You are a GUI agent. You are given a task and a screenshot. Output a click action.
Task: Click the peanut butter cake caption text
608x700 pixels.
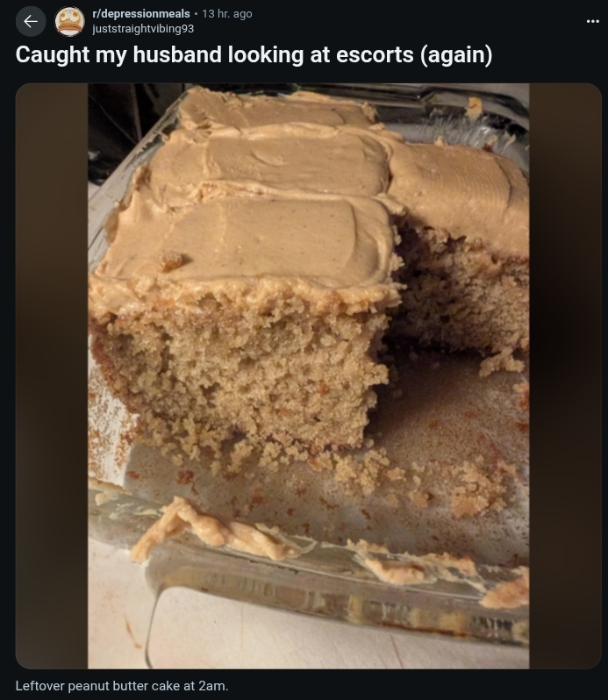pyautogui.click(x=122, y=686)
